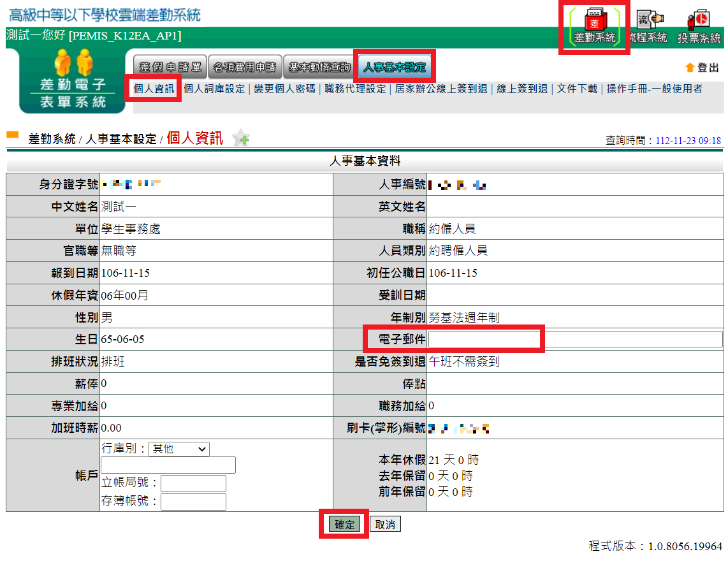Click the 確定 confirm button

(343, 523)
